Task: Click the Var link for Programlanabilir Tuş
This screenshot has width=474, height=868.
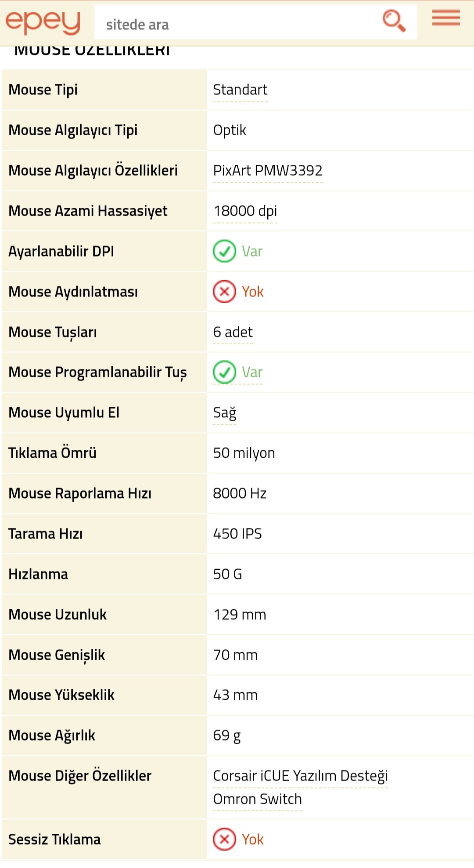Action: [x=252, y=373]
